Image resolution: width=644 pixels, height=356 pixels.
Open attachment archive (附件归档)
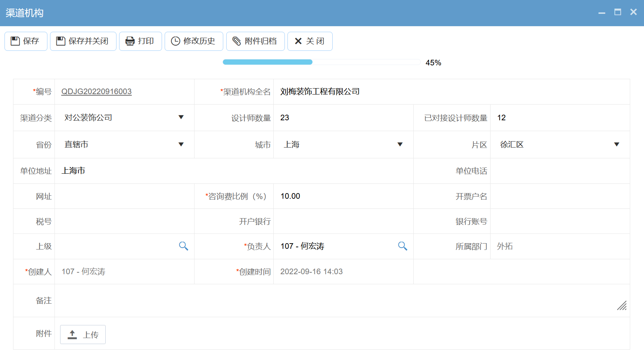(255, 41)
